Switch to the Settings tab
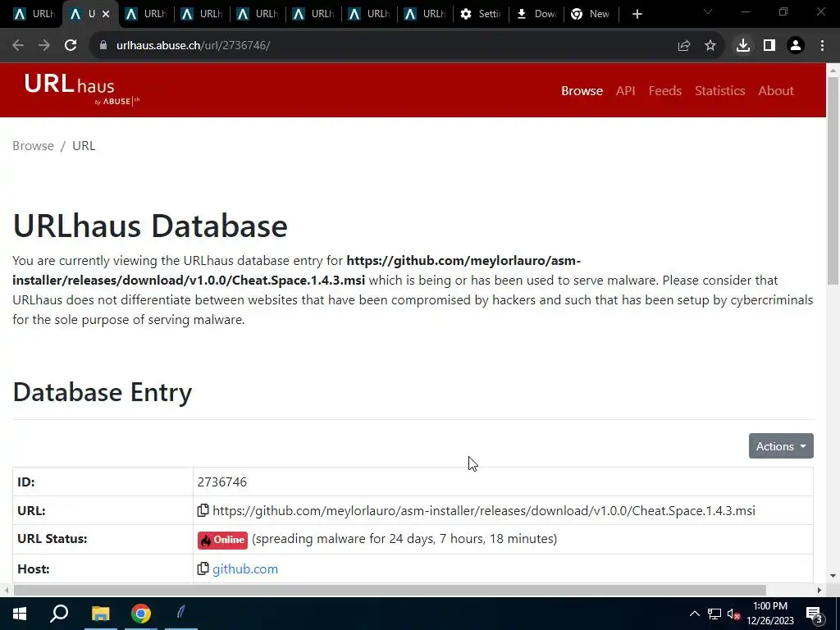 click(481, 15)
